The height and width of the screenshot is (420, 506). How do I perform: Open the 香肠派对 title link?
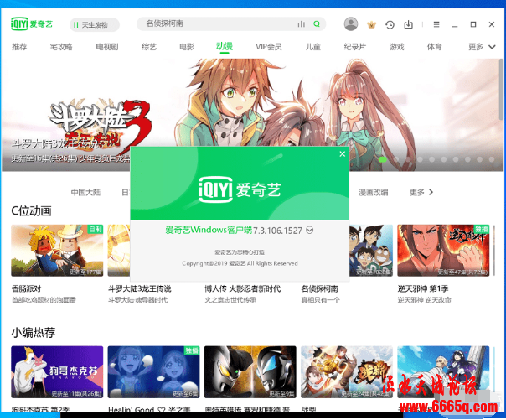(26, 288)
